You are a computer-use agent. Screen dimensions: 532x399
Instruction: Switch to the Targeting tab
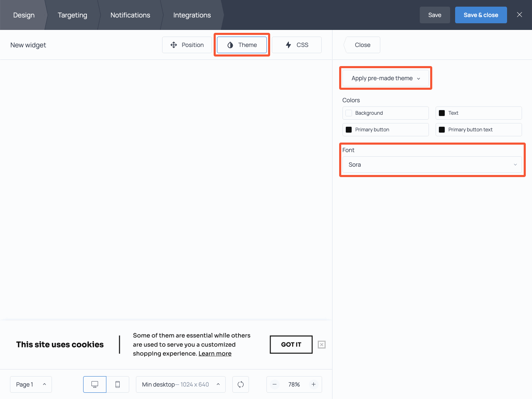(x=72, y=15)
